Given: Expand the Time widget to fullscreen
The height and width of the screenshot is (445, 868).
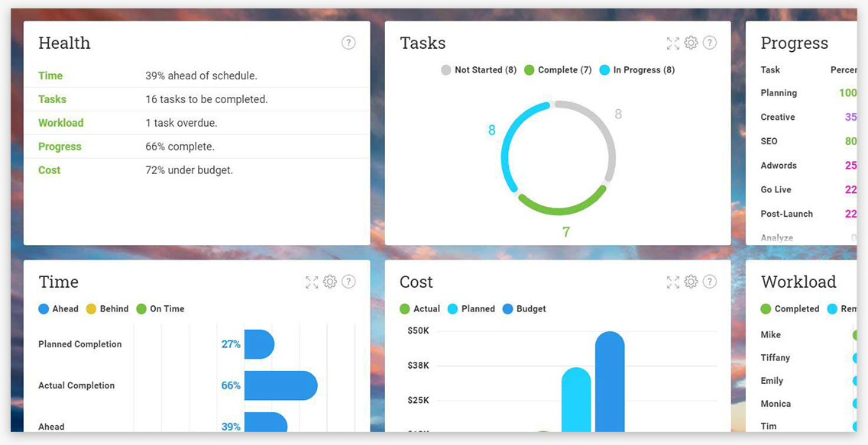Looking at the screenshot, I should pyautogui.click(x=313, y=282).
